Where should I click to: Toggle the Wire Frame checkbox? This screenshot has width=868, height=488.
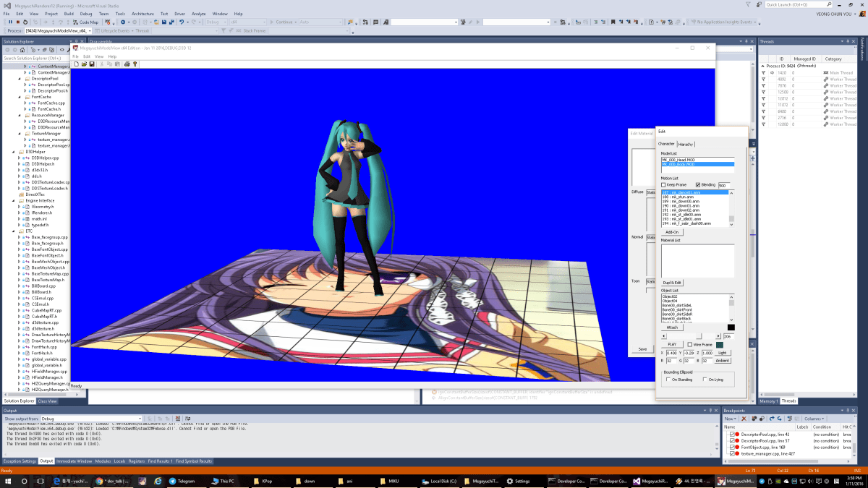689,344
